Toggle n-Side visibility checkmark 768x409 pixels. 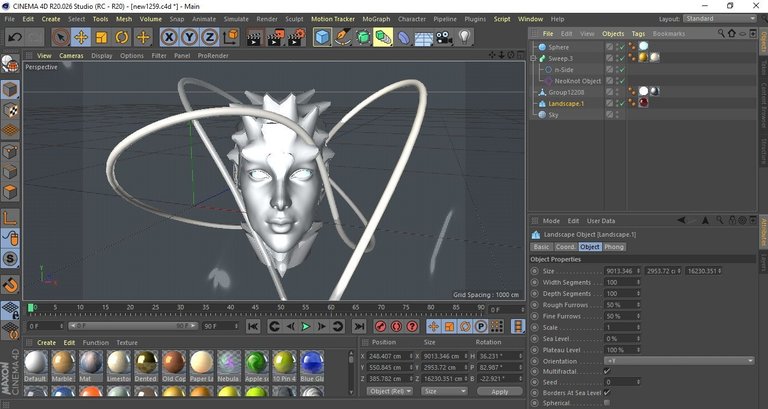pyautogui.click(x=622, y=70)
